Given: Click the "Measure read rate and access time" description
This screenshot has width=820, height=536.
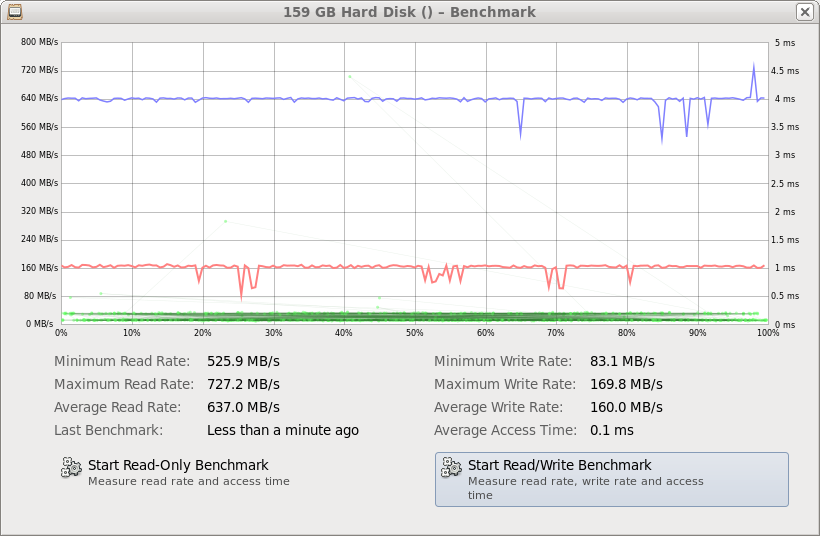Looking at the screenshot, I should coord(189,481).
